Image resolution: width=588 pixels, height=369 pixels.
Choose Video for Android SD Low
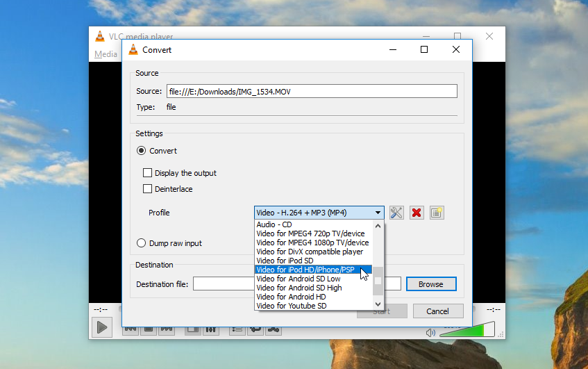point(314,279)
